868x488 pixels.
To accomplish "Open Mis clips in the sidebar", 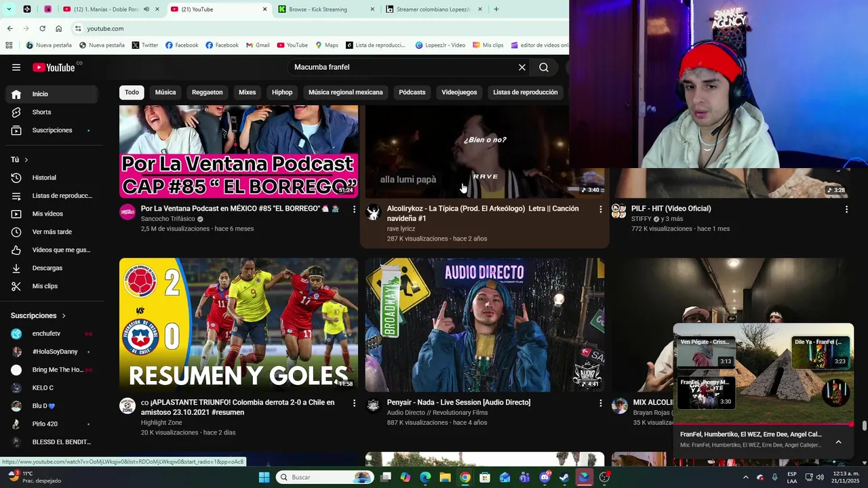I will coord(52,286).
